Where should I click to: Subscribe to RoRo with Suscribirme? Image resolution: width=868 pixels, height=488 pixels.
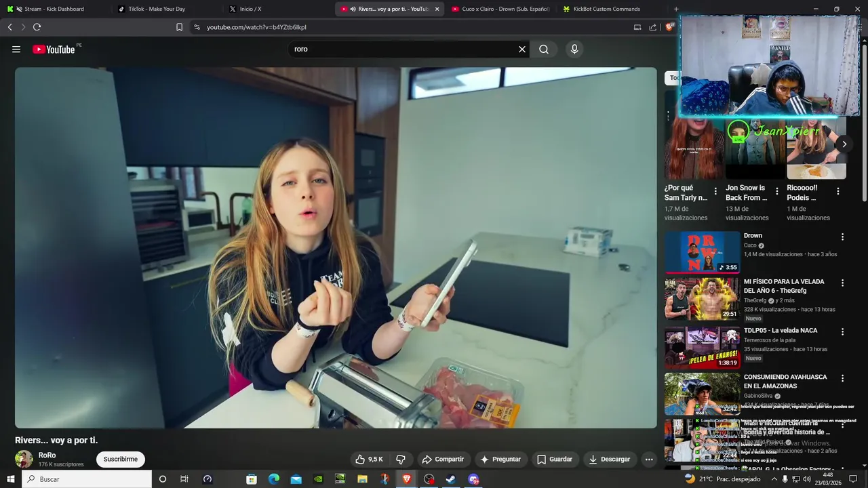click(x=121, y=459)
